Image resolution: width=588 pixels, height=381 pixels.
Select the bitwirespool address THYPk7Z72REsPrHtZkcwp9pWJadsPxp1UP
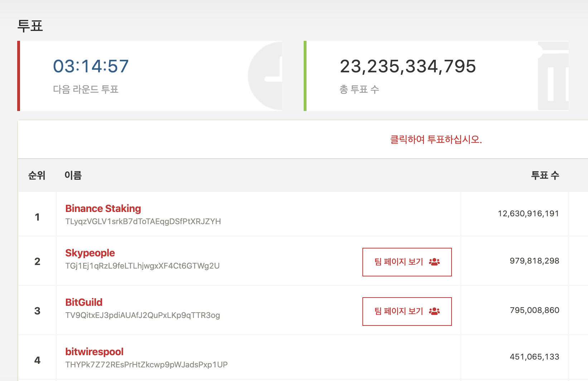coord(146,365)
